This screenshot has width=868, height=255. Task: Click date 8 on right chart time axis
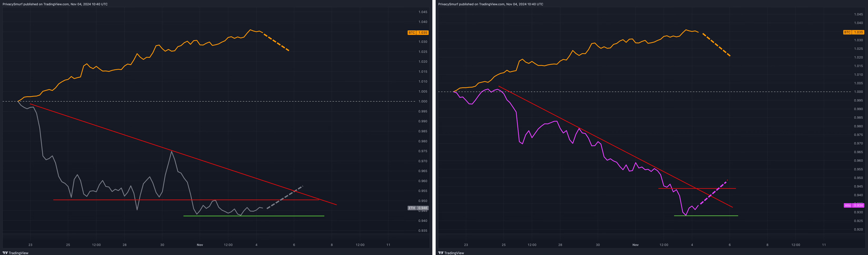click(x=768, y=245)
